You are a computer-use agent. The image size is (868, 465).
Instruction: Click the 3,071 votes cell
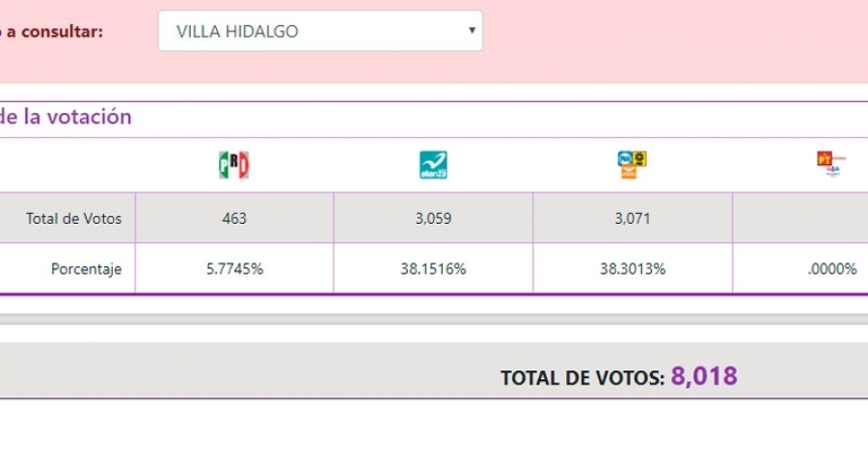(x=632, y=218)
